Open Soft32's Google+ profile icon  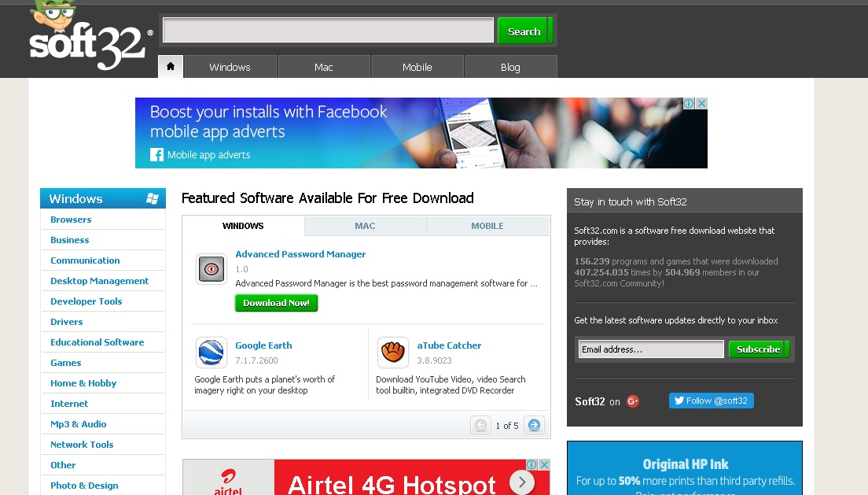633,401
